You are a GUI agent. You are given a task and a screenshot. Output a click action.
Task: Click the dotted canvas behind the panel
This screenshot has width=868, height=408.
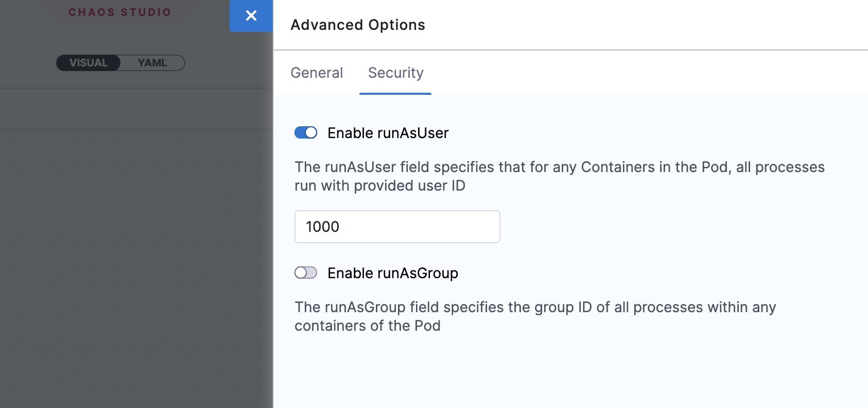134,258
